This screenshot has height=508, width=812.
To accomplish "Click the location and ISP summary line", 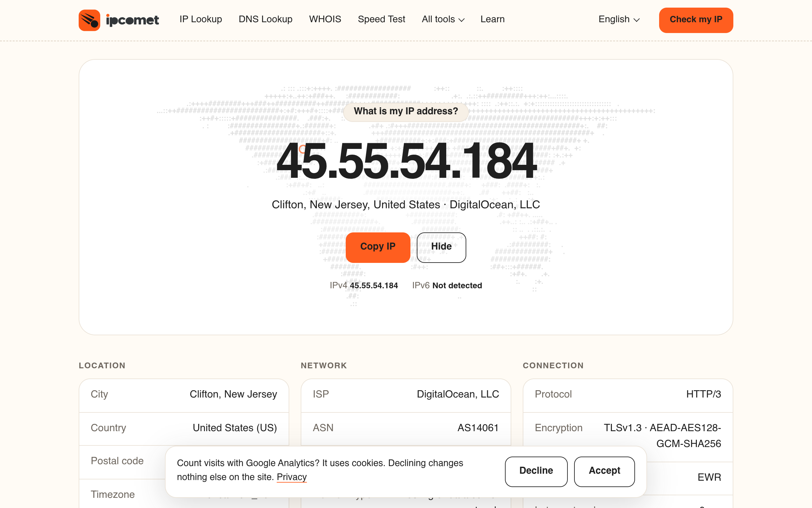I will click(x=406, y=204).
